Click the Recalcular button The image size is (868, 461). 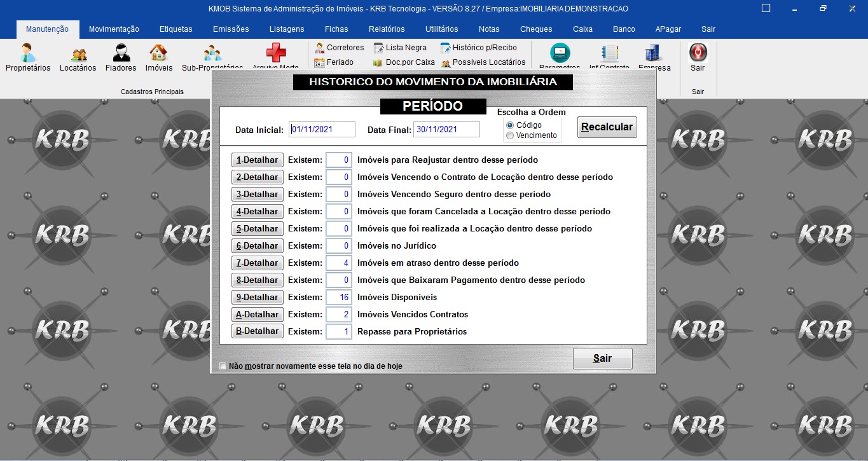pos(607,127)
